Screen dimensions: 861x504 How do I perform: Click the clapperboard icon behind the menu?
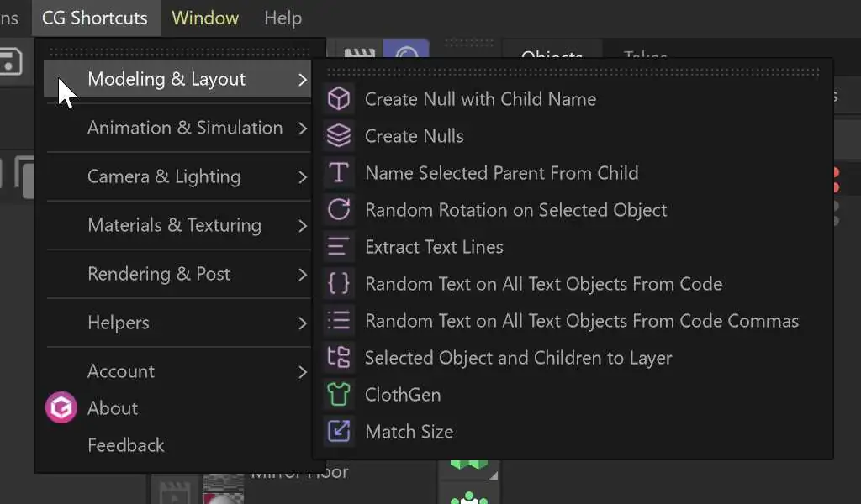click(x=359, y=53)
